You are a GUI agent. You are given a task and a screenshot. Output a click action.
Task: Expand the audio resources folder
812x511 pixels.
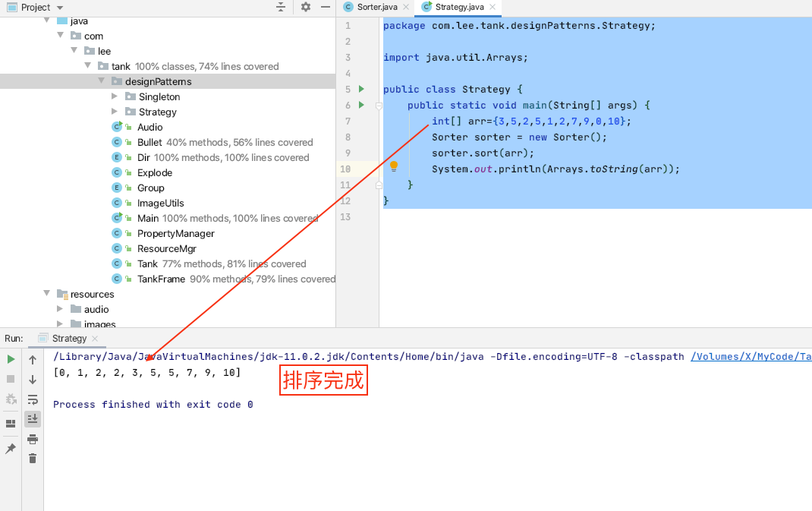click(60, 309)
